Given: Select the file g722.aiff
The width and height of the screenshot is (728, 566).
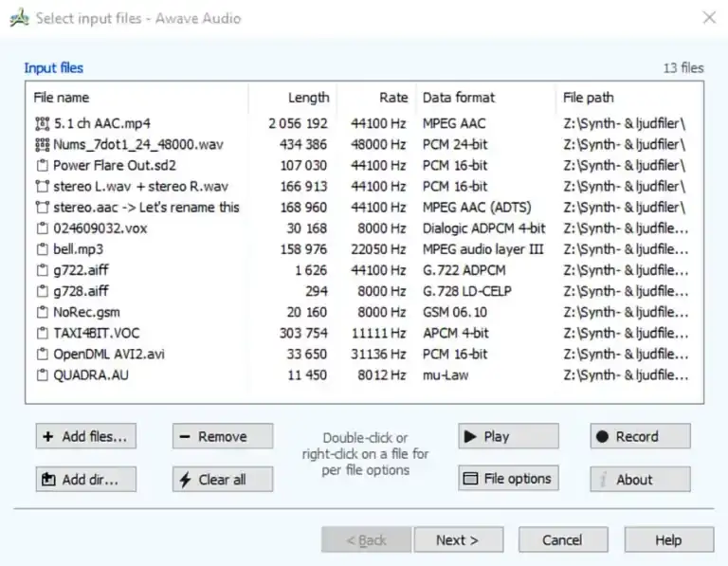Looking at the screenshot, I should 81,270.
